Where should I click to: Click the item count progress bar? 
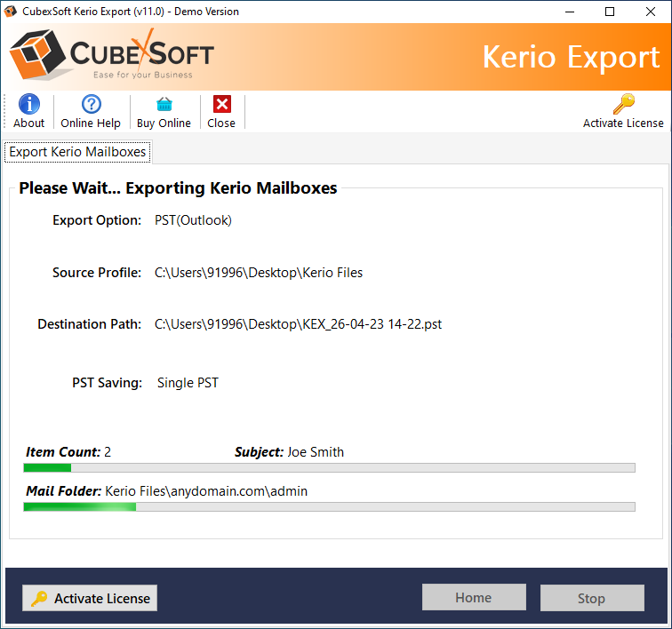tap(329, 467)
